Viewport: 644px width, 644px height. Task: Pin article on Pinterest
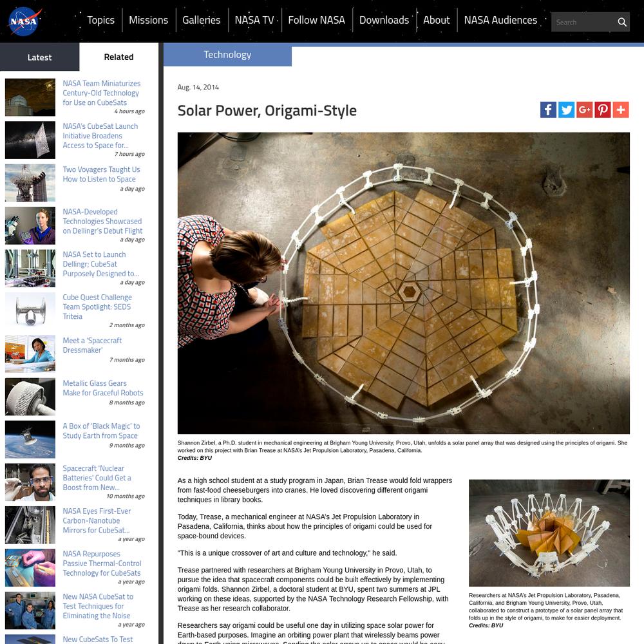(x=603, y=109)
